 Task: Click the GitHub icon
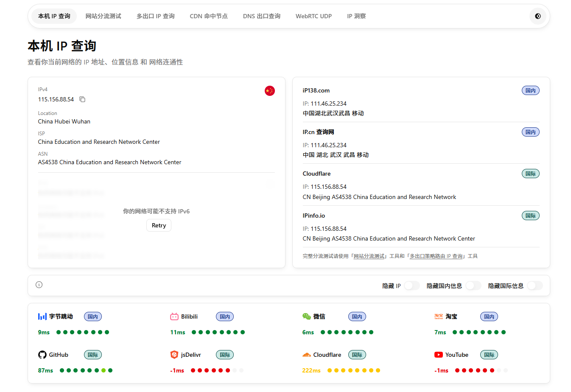[x=42, y=354]
